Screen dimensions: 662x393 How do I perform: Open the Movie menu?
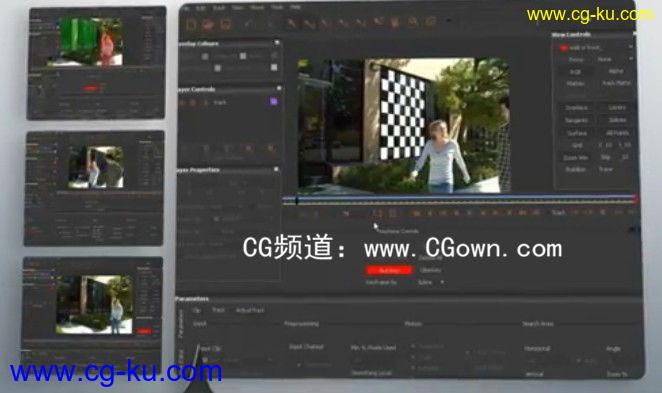click(x=257, y=8)
